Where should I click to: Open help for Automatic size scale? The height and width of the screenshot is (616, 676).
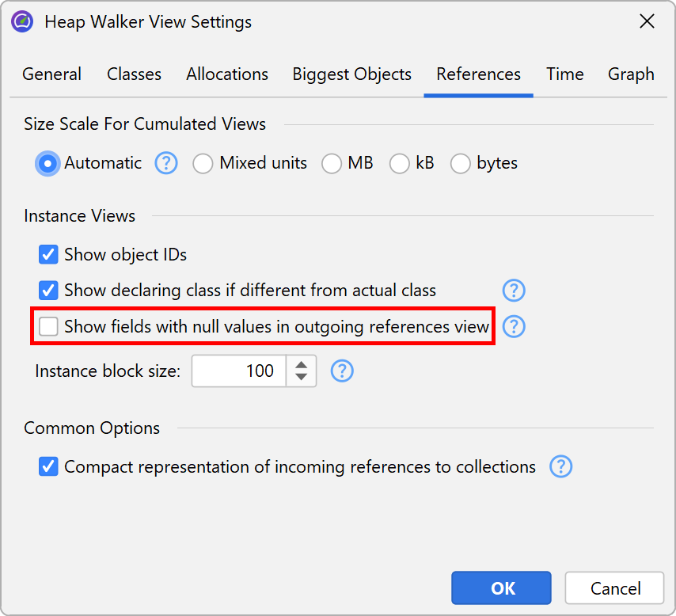tap(166, 164)
